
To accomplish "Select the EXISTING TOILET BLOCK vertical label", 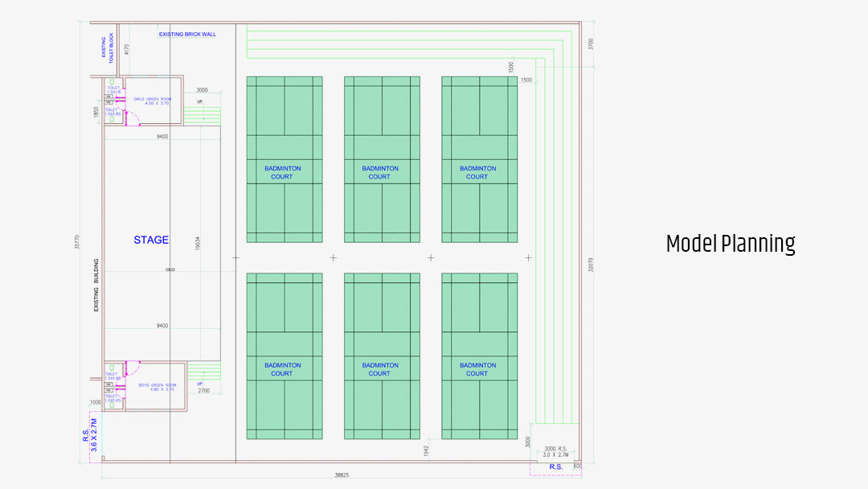I will tap(107, 47).
